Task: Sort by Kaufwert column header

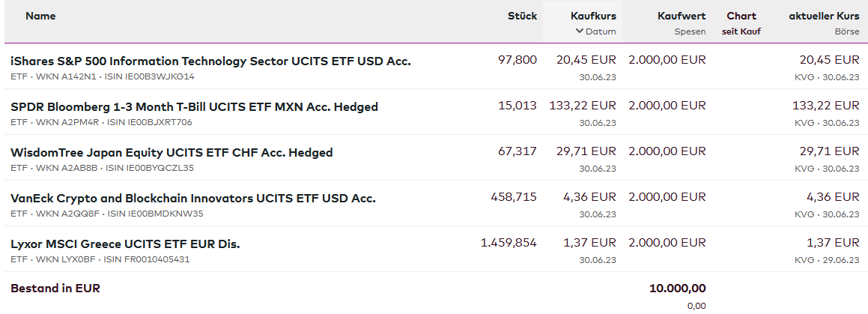Action: click(682, 16)
